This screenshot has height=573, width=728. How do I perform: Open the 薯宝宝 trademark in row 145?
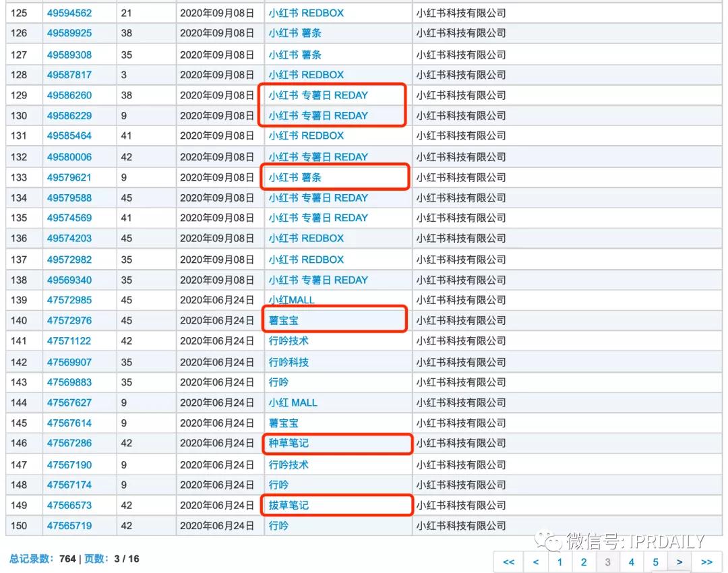click(283, 423)
